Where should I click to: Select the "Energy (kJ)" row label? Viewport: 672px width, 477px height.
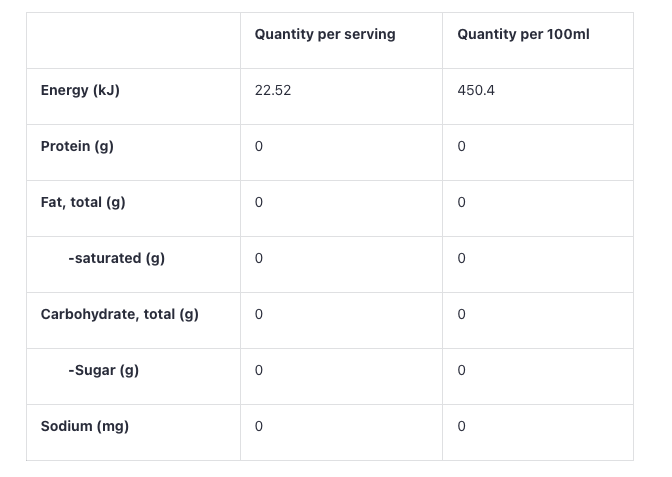point(80,91)
